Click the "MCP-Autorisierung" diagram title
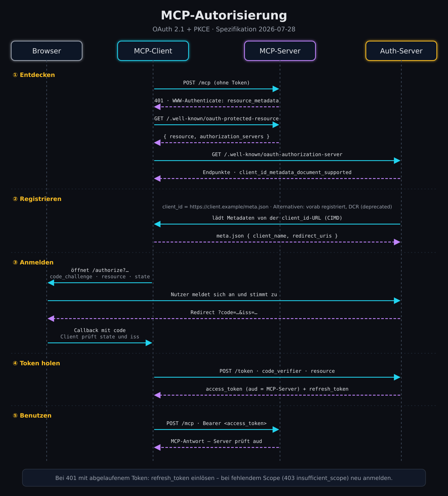Image resolution: width=448 pixels, height=496 pixels. (224, 15)
